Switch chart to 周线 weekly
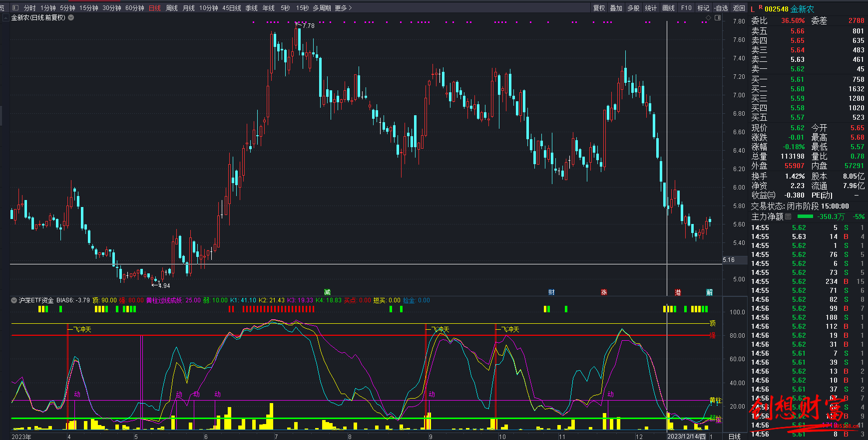This screenshot has width=868, height=440. (172, 8)
